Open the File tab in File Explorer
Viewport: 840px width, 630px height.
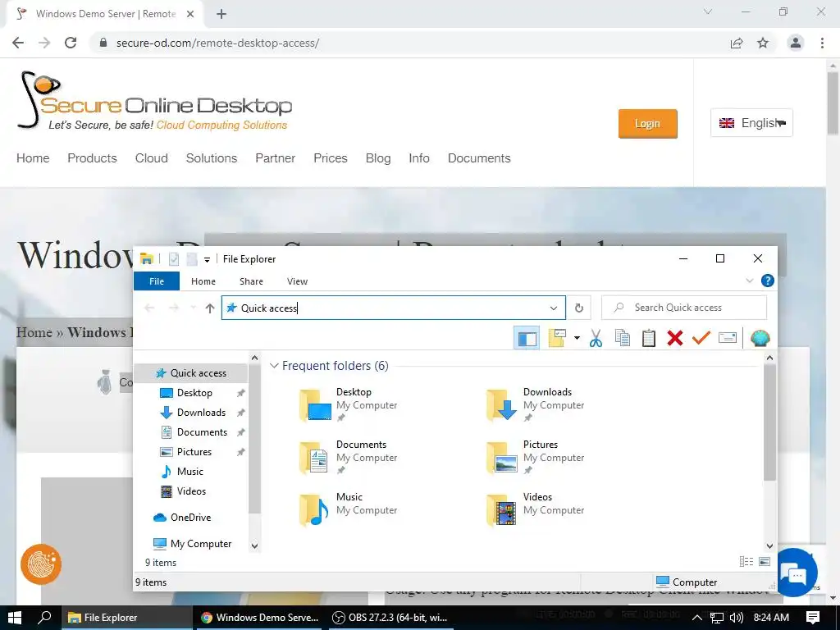pos(157,281)
